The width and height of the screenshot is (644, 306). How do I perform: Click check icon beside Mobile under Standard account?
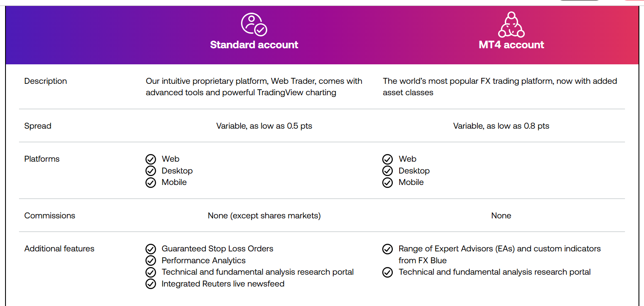(x=151, y=182)
